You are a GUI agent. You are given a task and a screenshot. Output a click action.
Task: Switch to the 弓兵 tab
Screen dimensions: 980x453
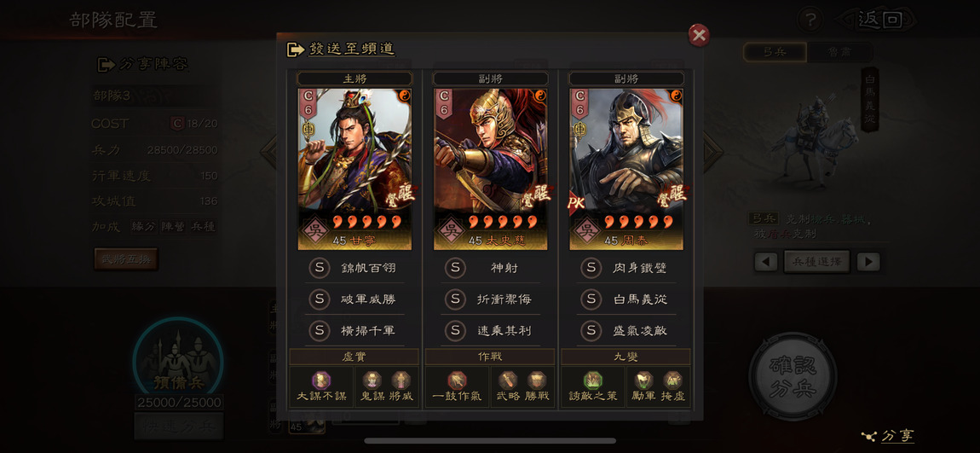tap(775, 53)
